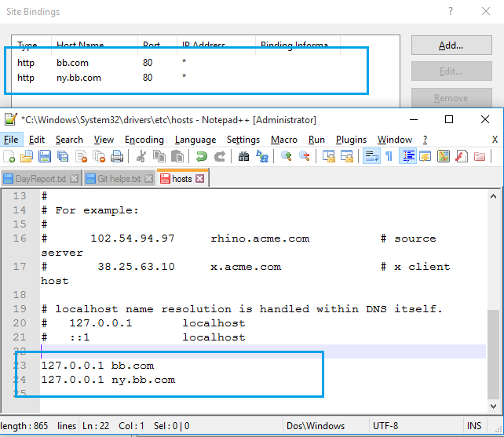Click the Replace toolbar icon
504x437 pixels.
(x=262, y=156)
